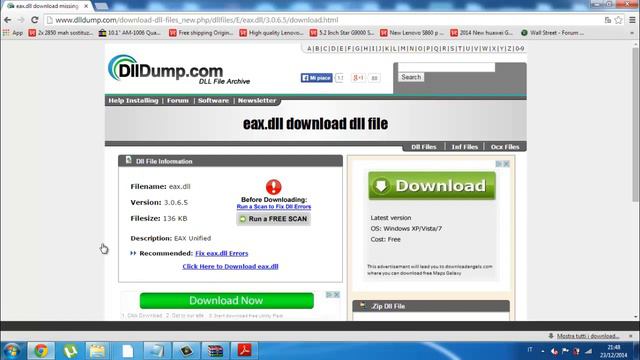The width and height of the screenshot is (640, 360).
Task: Click the Run a FREE SCAN button
Action: [273, 219]
